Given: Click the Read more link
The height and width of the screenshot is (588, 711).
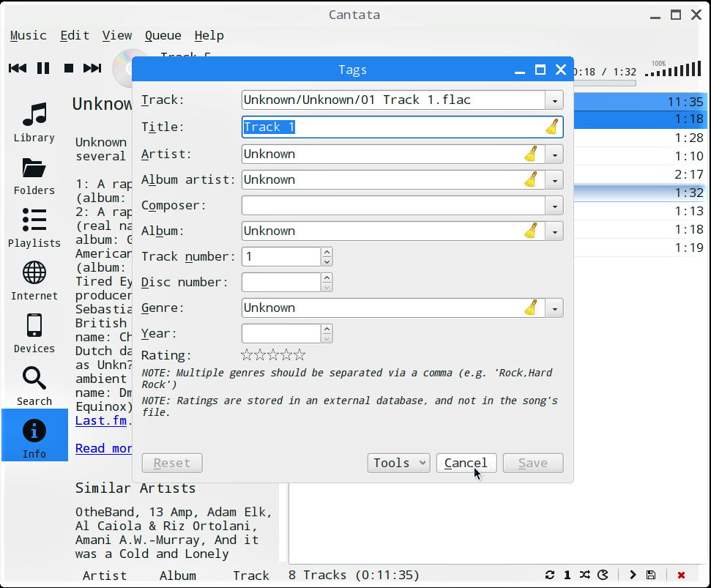Looking at the screenshot, I should (104, 448).
